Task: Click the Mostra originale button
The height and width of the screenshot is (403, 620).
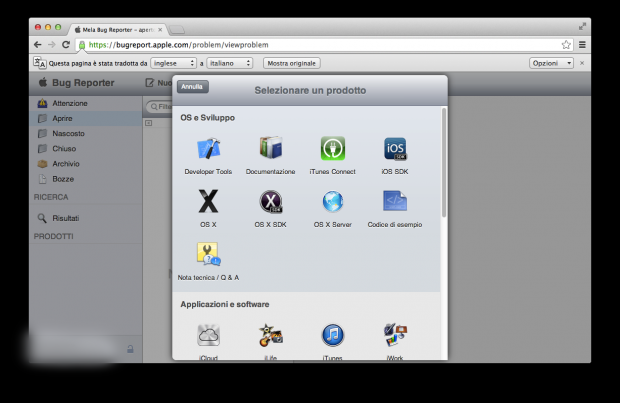Action: pos(292,63)
